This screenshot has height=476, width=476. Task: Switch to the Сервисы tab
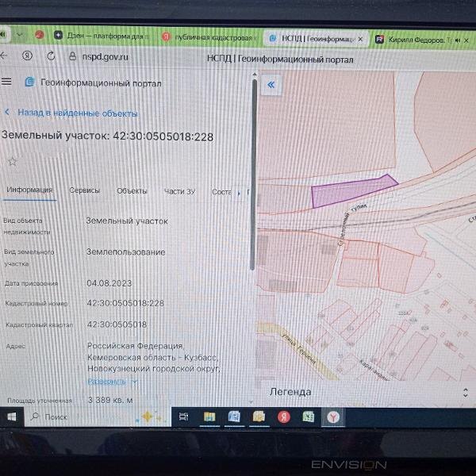point(84,190)
